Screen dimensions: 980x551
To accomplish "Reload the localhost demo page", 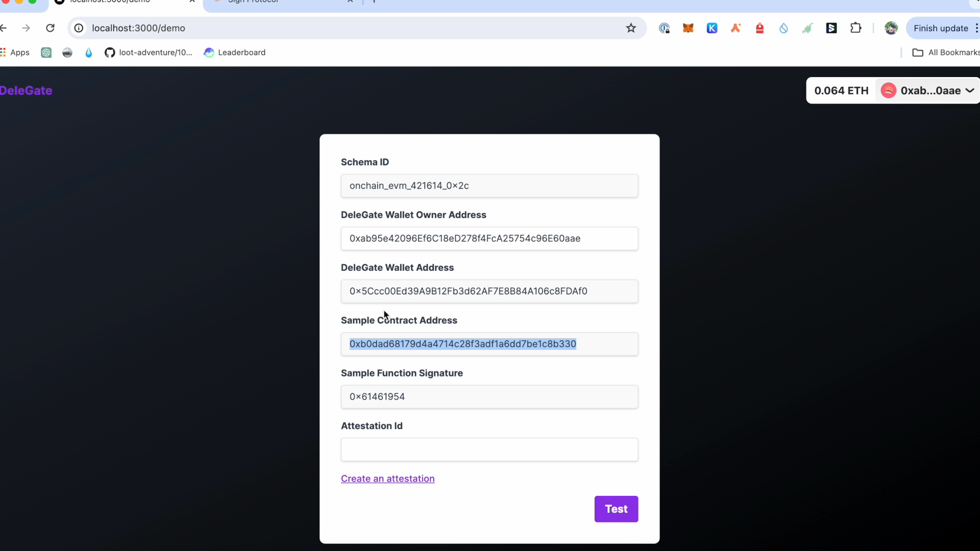I will pos(50,28).
